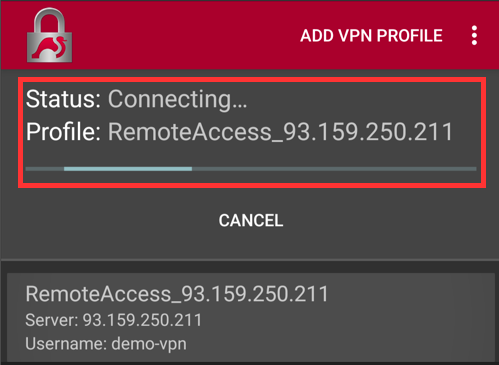Click the Username: demo-vpn line
Viewport: 499px width, 365px height.
tap(106, 344)
